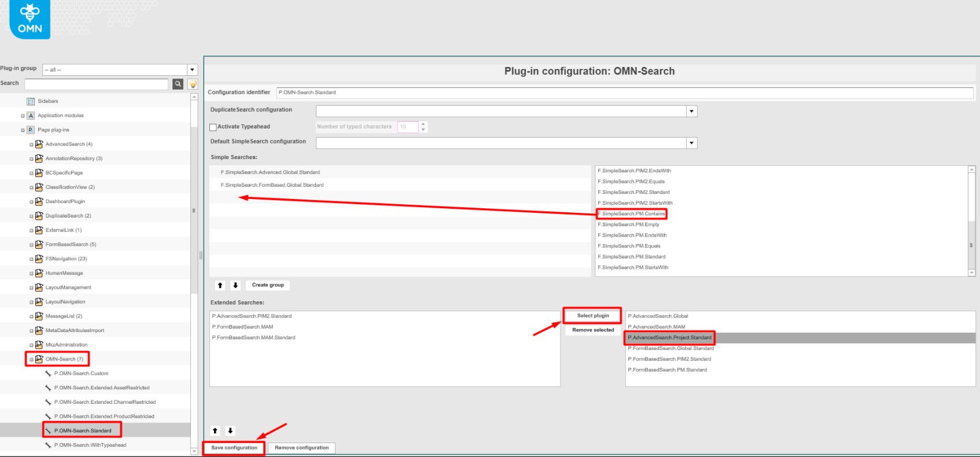The height and width of the screenshot is (457, 980).
Task: Click the lightbulb hint icon
Action: point(193,84)
